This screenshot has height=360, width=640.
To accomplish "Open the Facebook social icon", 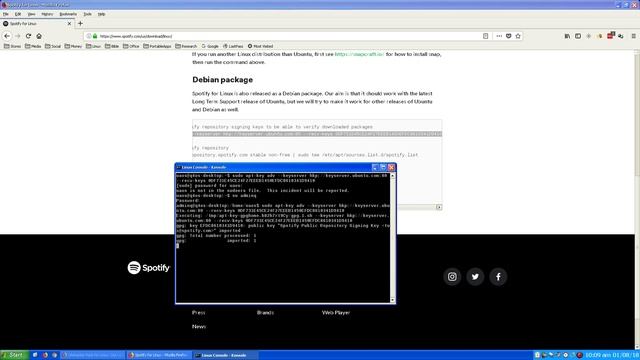I will coord(498,277).
